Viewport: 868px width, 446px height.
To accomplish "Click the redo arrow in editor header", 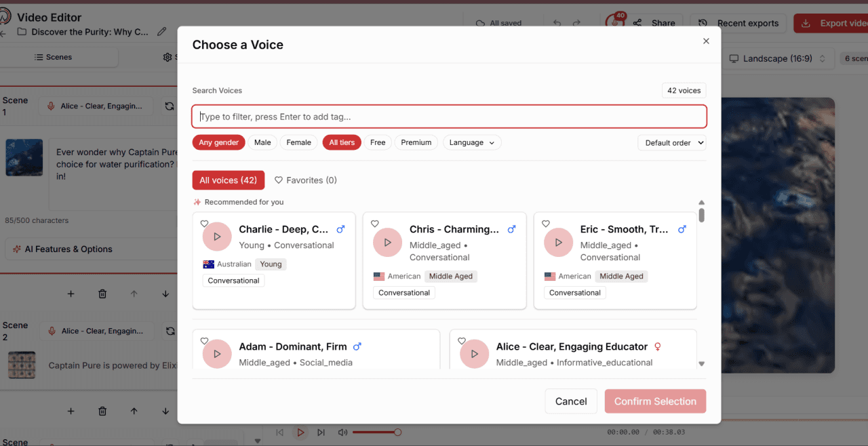I will [576, 23].
